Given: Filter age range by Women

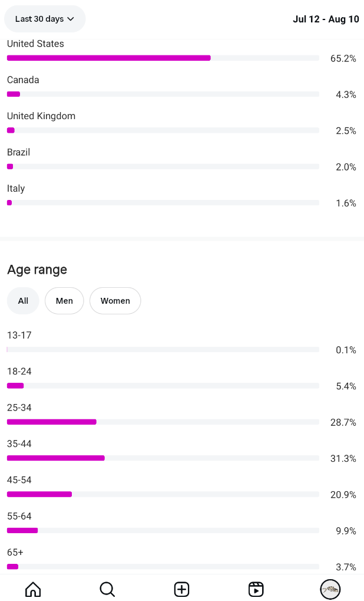Looking at the screenshot, I should pos(115,301).
